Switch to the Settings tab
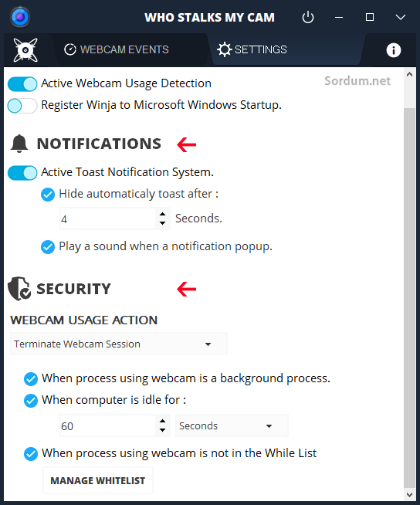This screenshot has height=505, width=420. click(x=252, y=49)
